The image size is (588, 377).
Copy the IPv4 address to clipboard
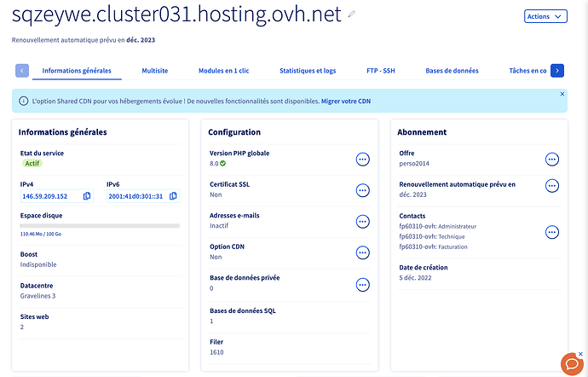click(x=87, y=196)
